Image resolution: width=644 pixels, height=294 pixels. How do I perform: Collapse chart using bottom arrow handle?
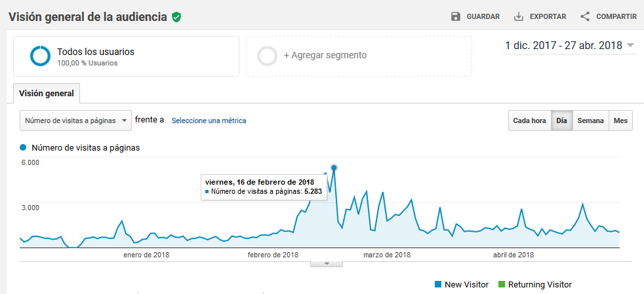tap(327, 264)
